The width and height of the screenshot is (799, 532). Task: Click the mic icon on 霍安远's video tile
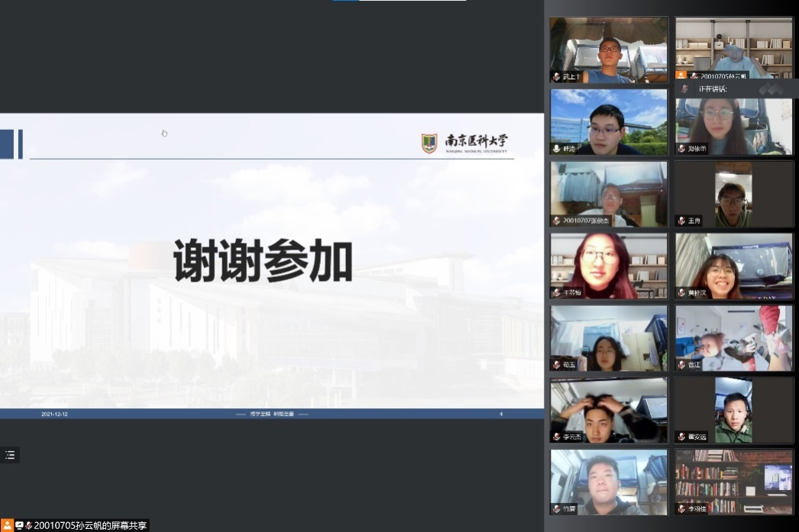(681, 437)
